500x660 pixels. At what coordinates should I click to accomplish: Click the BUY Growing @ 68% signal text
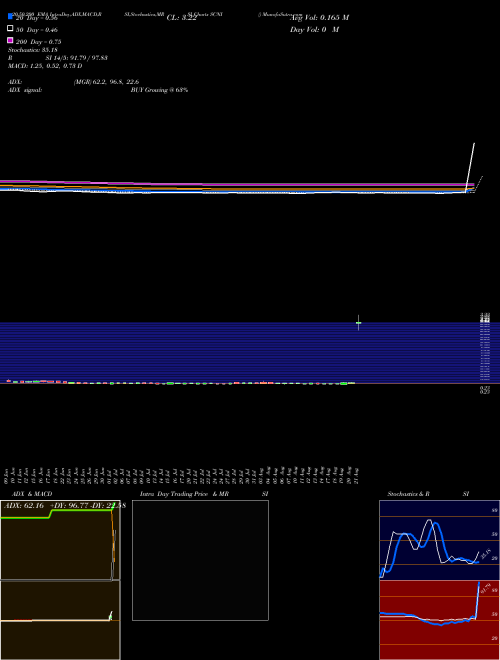159,90
